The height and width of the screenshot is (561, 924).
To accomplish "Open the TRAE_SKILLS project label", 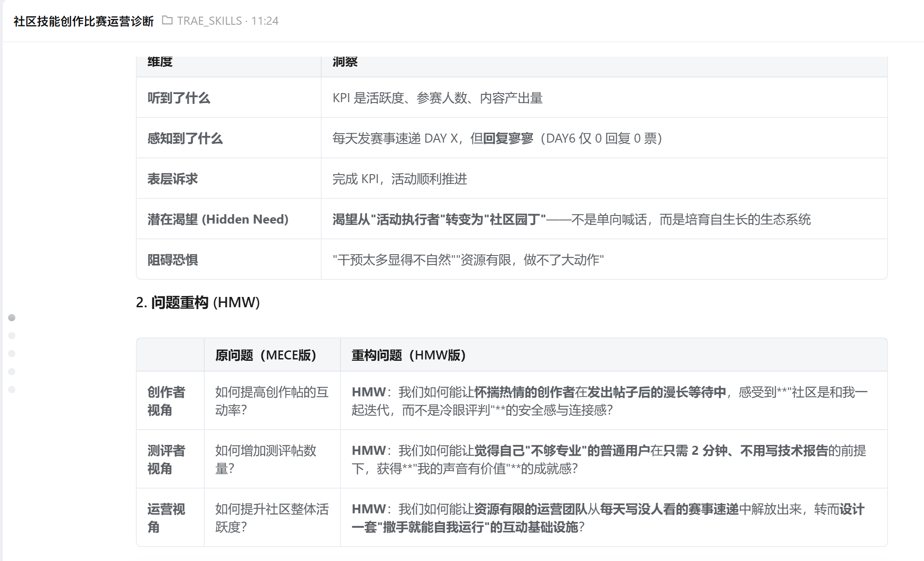I will coord(209,21).
